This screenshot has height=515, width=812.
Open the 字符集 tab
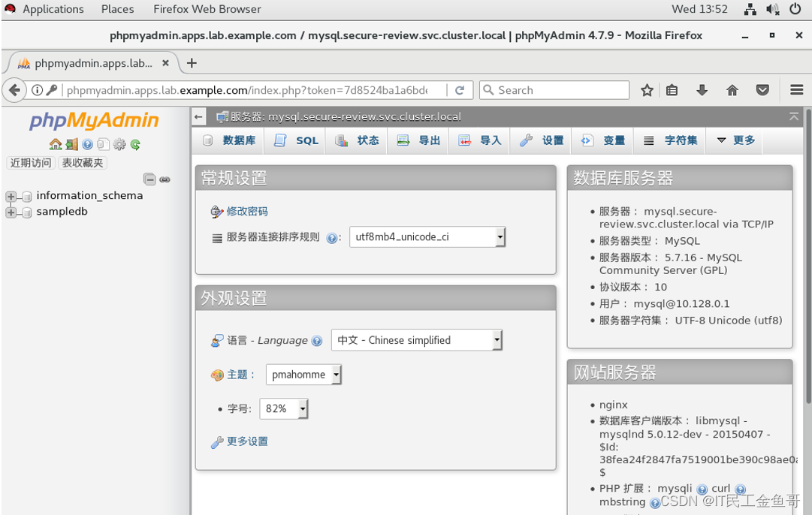coord(671,140)
